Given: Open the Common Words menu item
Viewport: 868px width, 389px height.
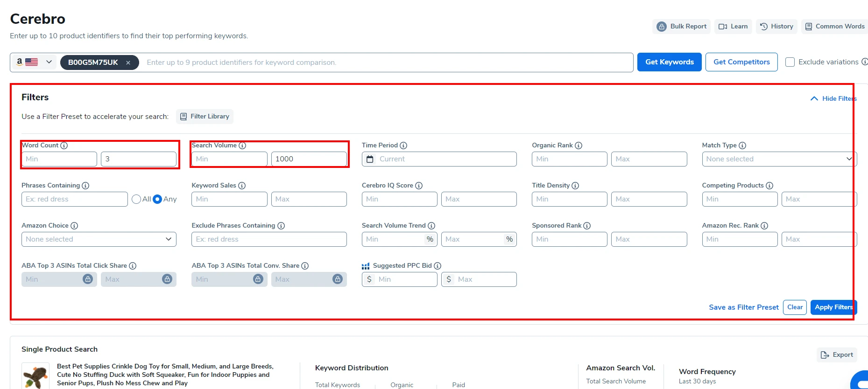Looking at the screenshot, I should pyautogui.click(x=835, y=27).
